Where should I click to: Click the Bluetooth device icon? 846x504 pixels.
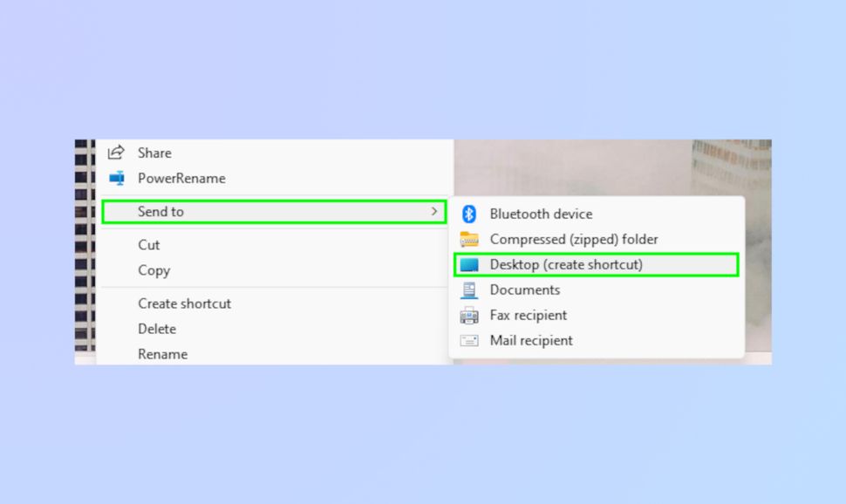tap(469, 214)
